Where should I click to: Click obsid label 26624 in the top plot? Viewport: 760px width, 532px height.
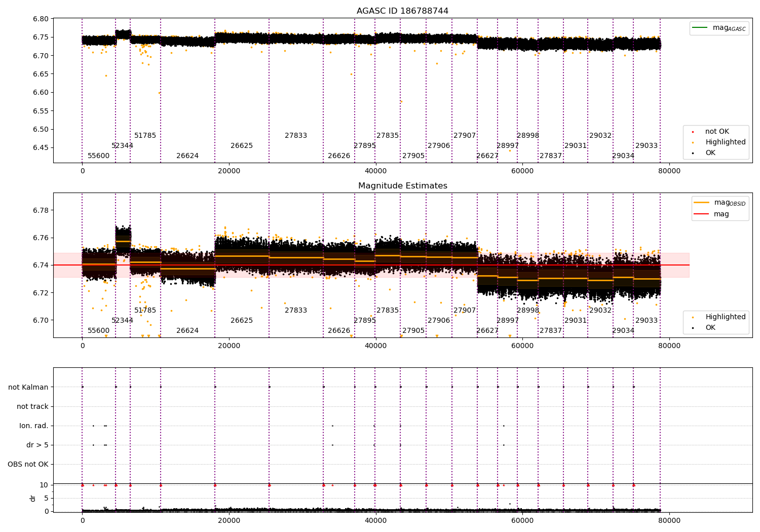point(187,156)
